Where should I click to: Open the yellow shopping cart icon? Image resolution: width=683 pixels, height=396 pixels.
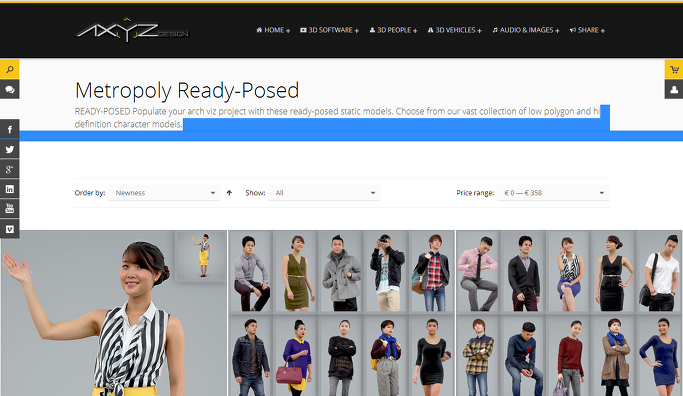click(674, 69)
